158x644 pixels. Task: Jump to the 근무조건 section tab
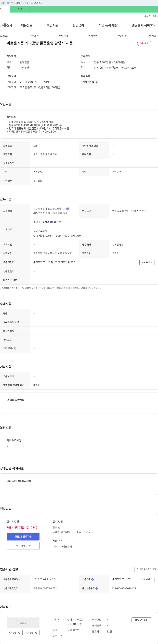click(34, 36)
